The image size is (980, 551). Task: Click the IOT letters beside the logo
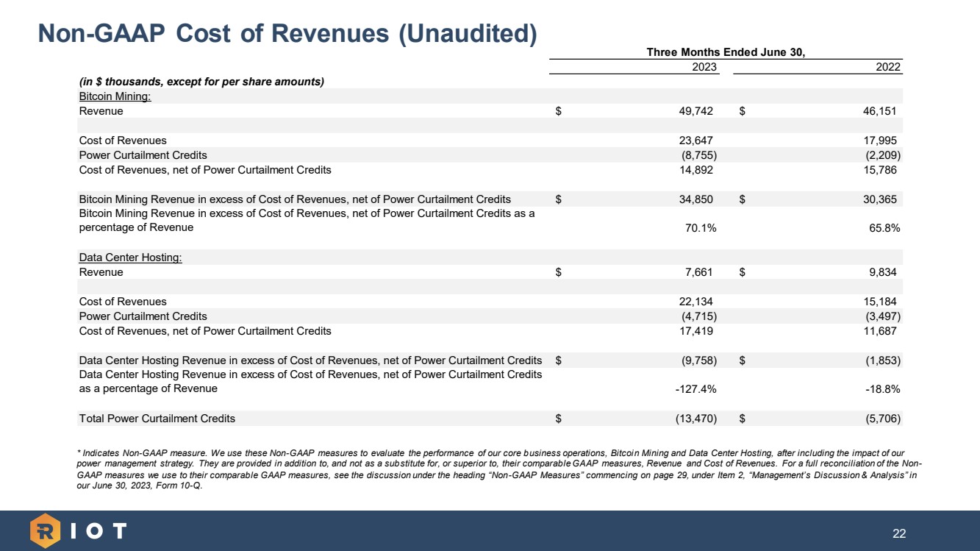tap(99, 530)
